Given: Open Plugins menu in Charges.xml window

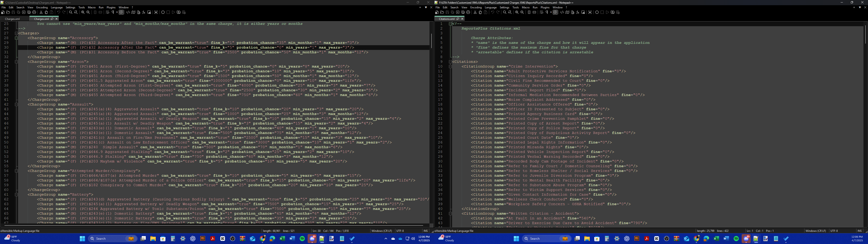Looking at the screenshot, I should (111, 7).
